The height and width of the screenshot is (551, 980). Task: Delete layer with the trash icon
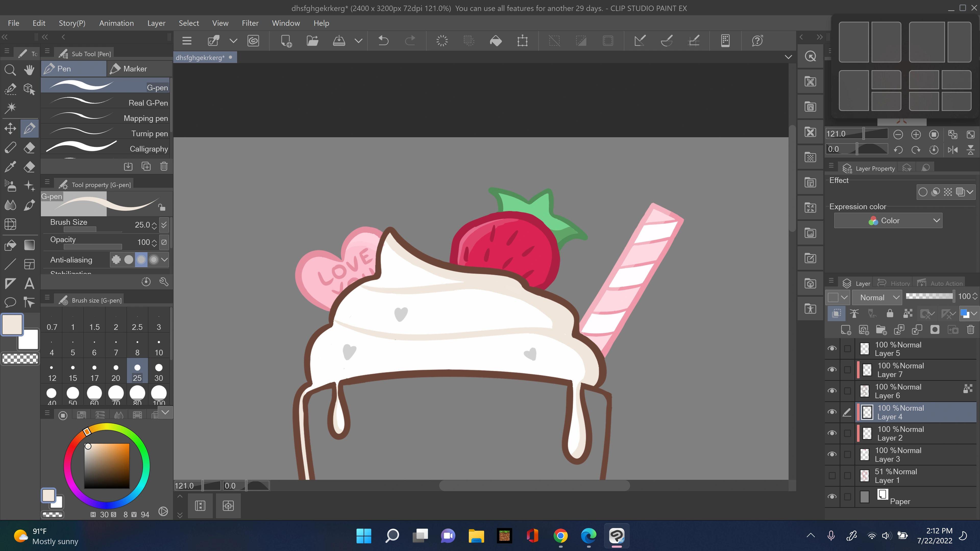click(x=971, y=330)
